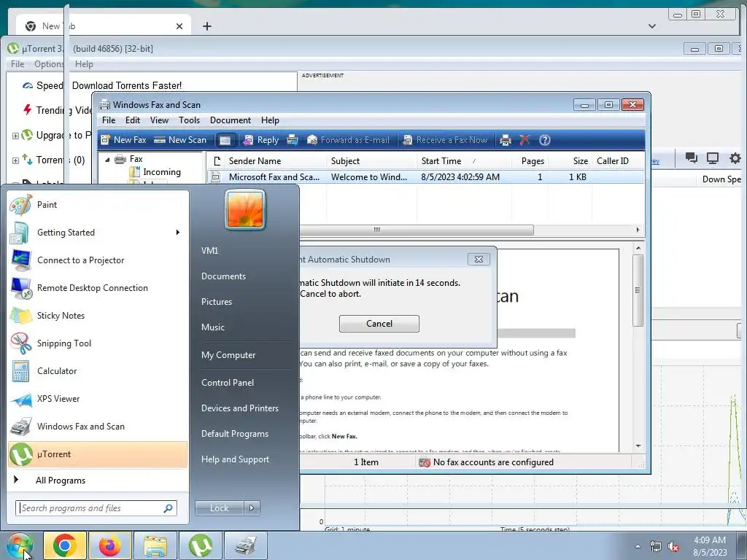Click Forward as E-mail toolbar button
The height and width of the screenshot is (560, 747).
tap(348, 140)
